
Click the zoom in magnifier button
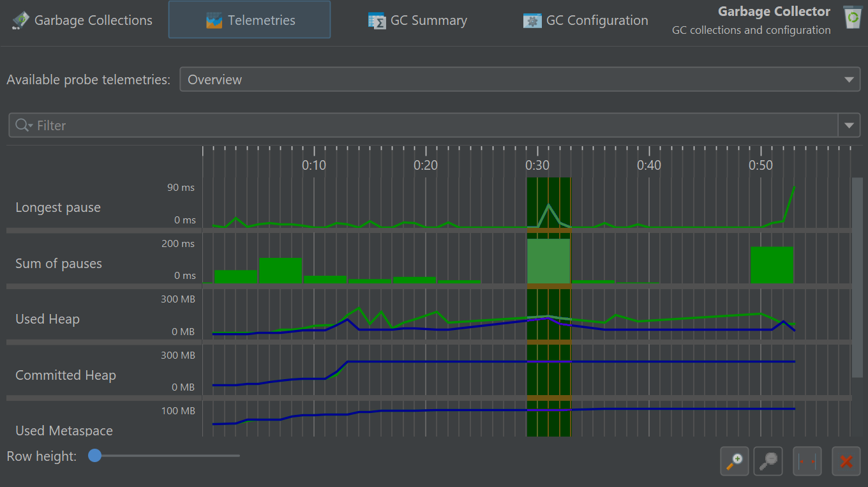click(735, 461)
